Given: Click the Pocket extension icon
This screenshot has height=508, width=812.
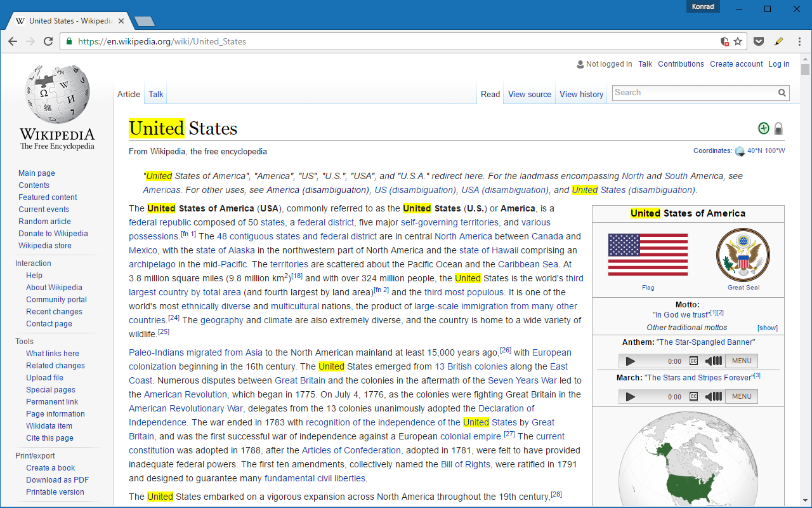Looking at the screenshot, I should click(x=758, y=41).
